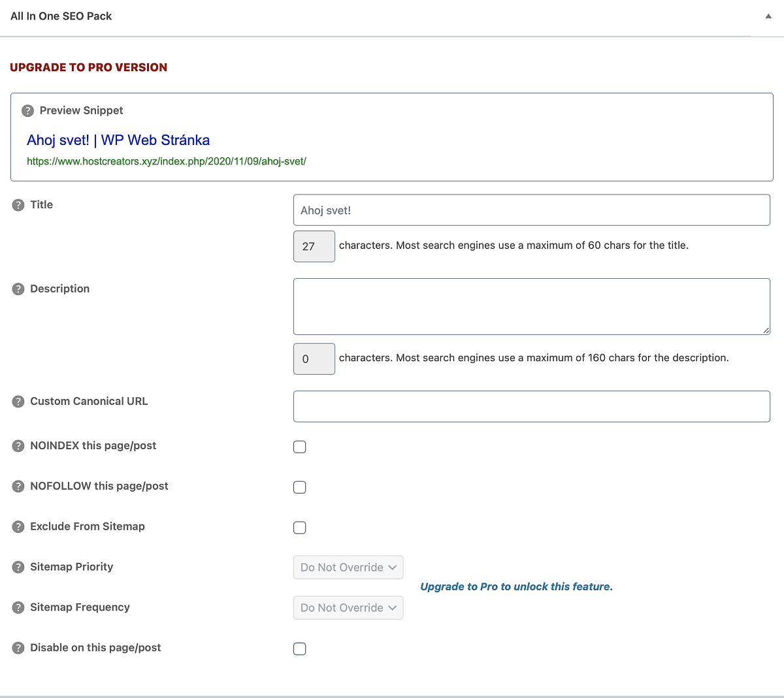The height and width of the screenshot is (698, 784).
Task: Click the green preview snippet URL
Action: pyautogui.click(x=167, y=161)
